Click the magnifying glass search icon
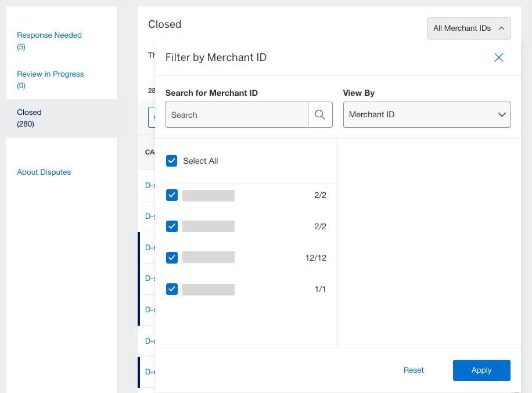This screenshot has width=532, height=393. point(320,114)
